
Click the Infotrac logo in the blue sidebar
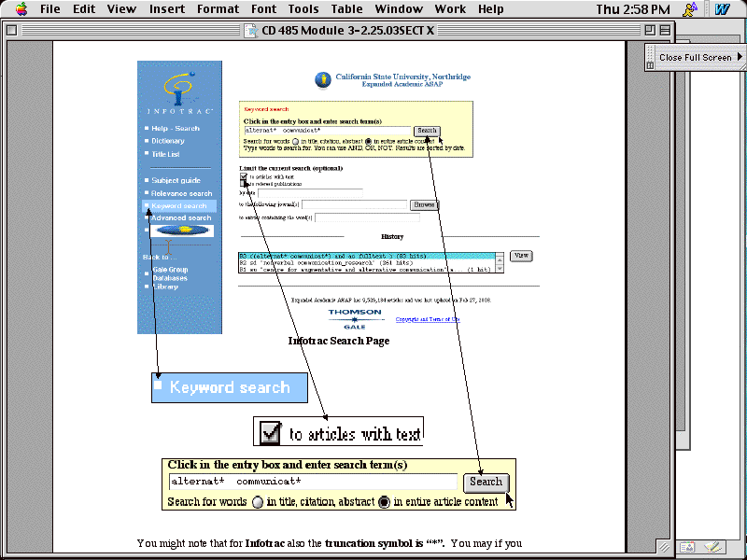(179, 92)
